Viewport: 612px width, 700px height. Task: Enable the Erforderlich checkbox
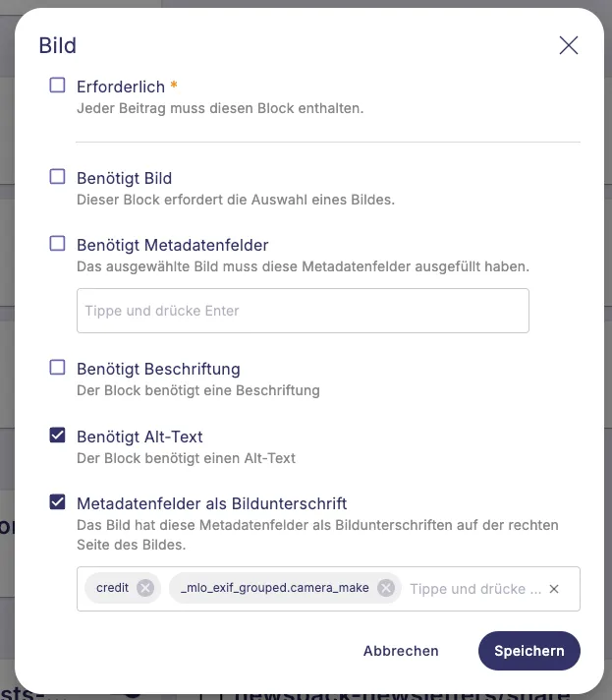(x=57, y=85)
